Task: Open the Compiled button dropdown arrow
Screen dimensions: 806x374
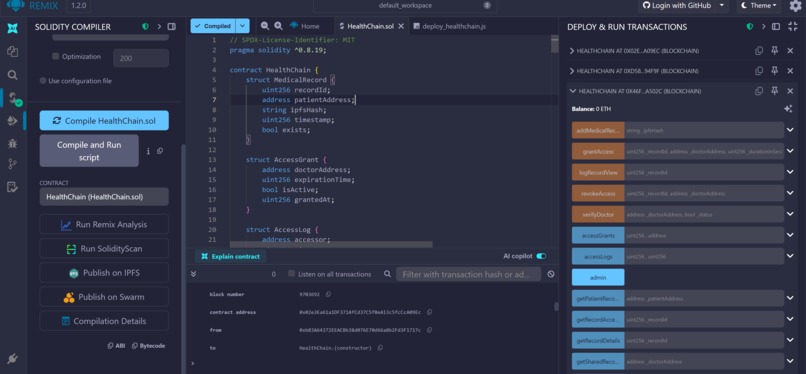Action: coord(243,26)
